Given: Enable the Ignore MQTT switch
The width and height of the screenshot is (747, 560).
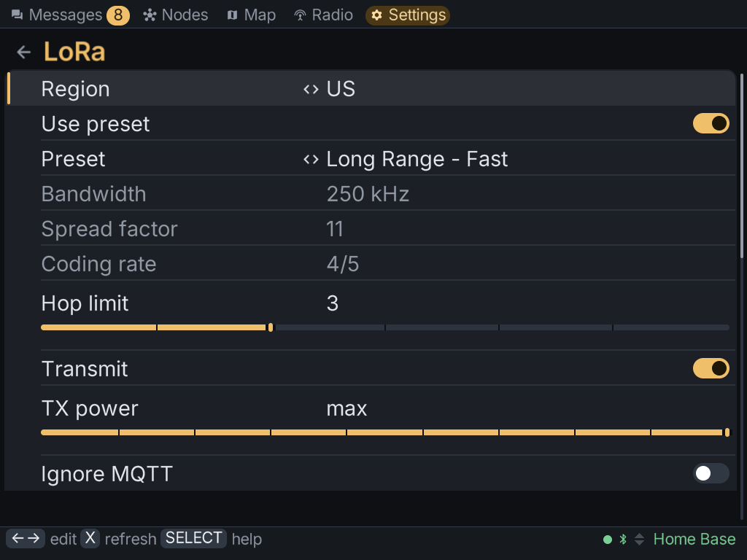Looking at the screenshot, I should (x=711, y=473).
